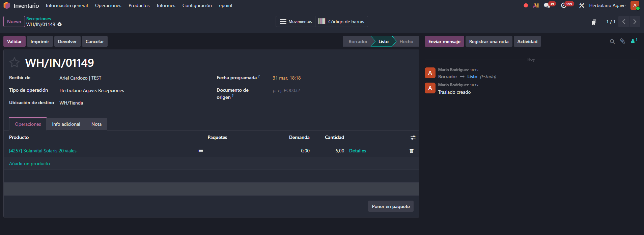Image resolution: width=644 pixels, height=235 pixels.
Task: Search messages in the chatter
Action: [x=612, y=41]
